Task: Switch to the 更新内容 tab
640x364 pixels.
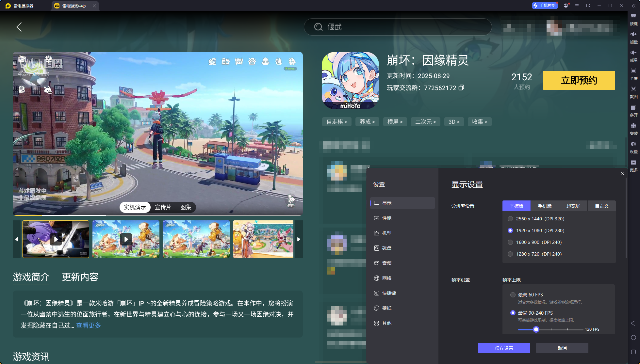Action: pos(80,277)
